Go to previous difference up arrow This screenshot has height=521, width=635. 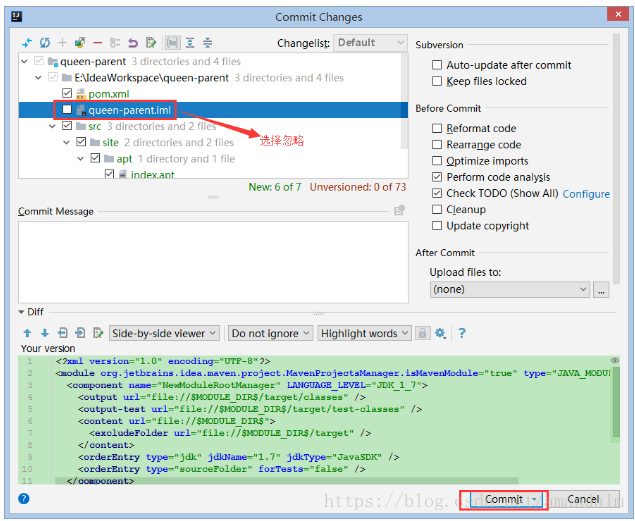(27, 333)
